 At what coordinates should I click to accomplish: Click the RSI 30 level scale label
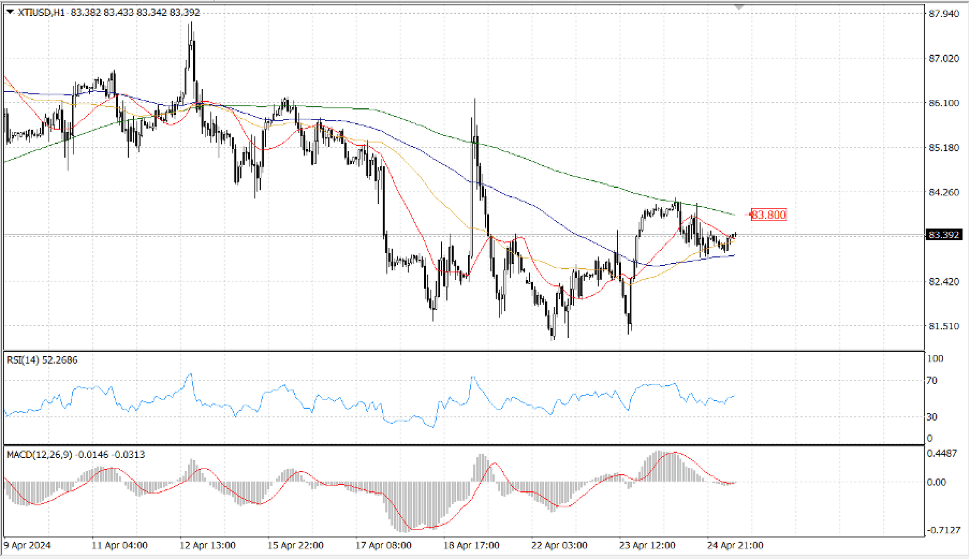pos(932,417)
